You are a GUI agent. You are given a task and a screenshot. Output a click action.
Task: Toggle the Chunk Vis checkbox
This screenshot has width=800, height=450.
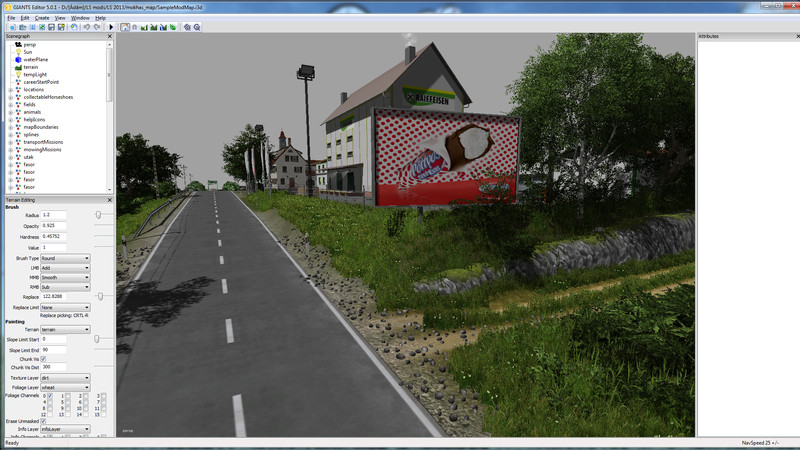[43, 359]
